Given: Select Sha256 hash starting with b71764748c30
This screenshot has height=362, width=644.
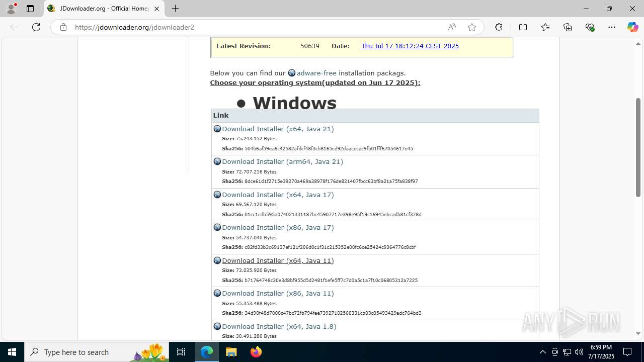Looking at the screenshot, I should [331, 280].
